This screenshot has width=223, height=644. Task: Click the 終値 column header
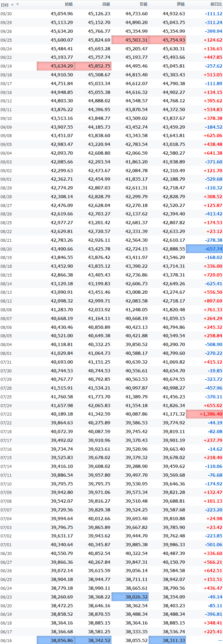click(181, 4)
